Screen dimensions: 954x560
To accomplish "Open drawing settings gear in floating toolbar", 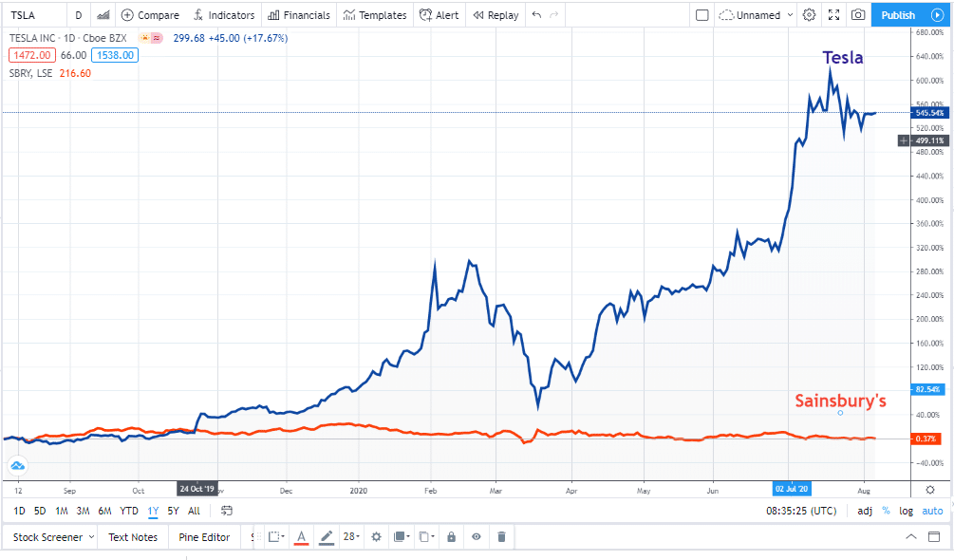I will coord(376,537).
